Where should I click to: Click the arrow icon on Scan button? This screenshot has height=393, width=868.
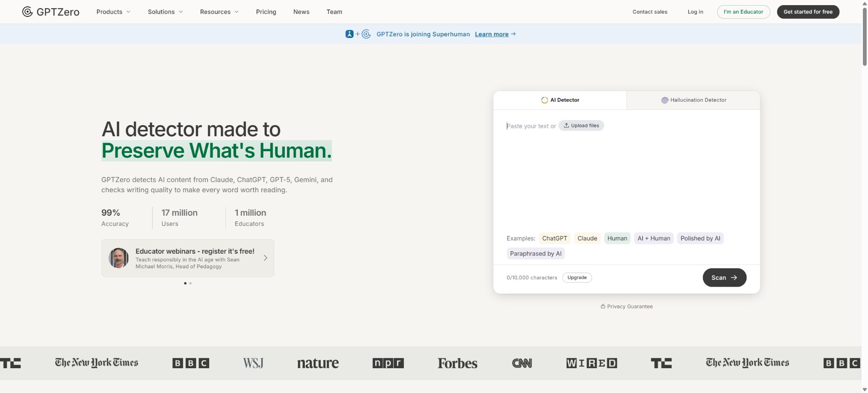click(x=734, y=278)
